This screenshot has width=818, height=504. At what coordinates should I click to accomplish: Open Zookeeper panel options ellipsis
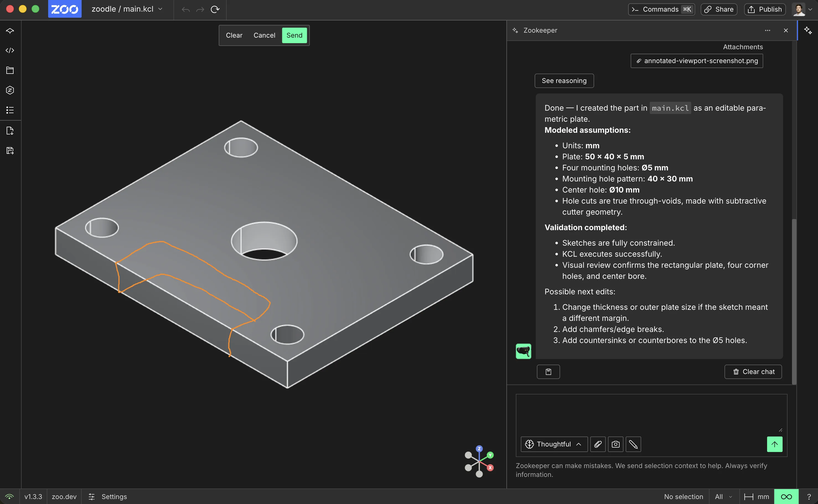tap(768, 30)
